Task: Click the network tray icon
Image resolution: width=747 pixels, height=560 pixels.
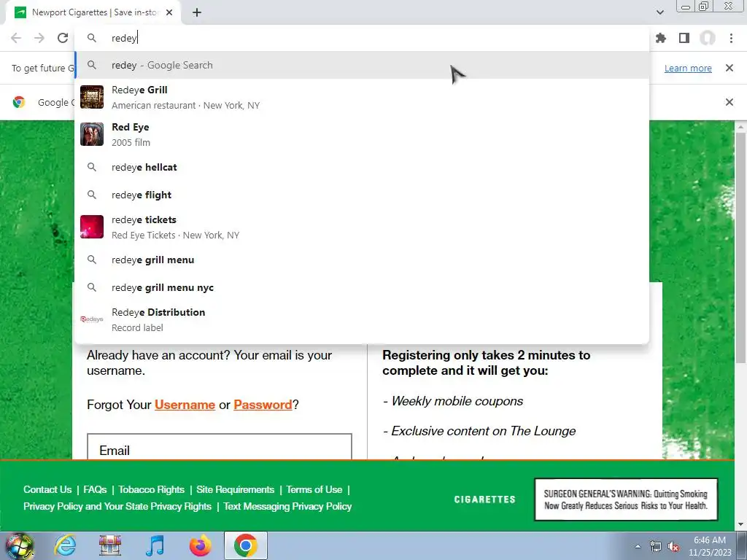Action: 656,546
